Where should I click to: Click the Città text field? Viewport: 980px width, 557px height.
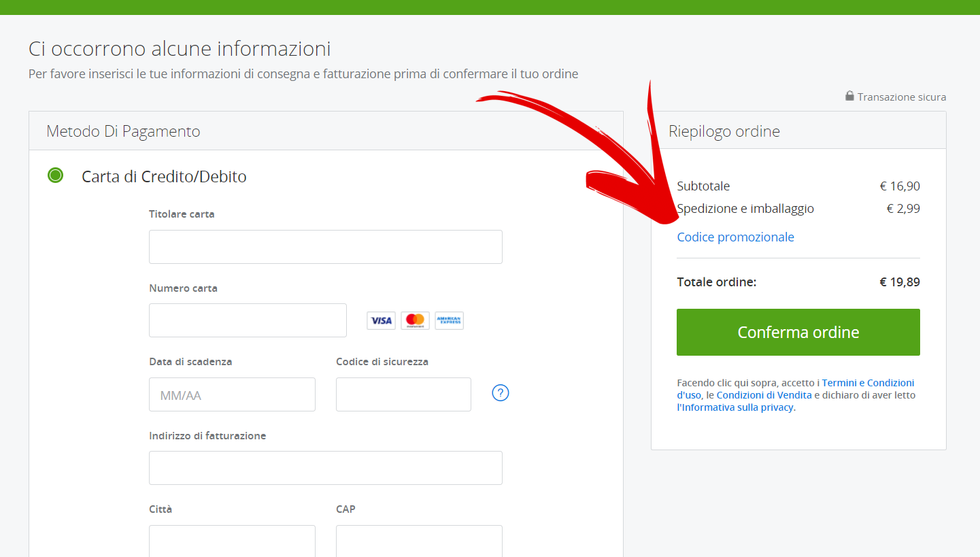232,541
